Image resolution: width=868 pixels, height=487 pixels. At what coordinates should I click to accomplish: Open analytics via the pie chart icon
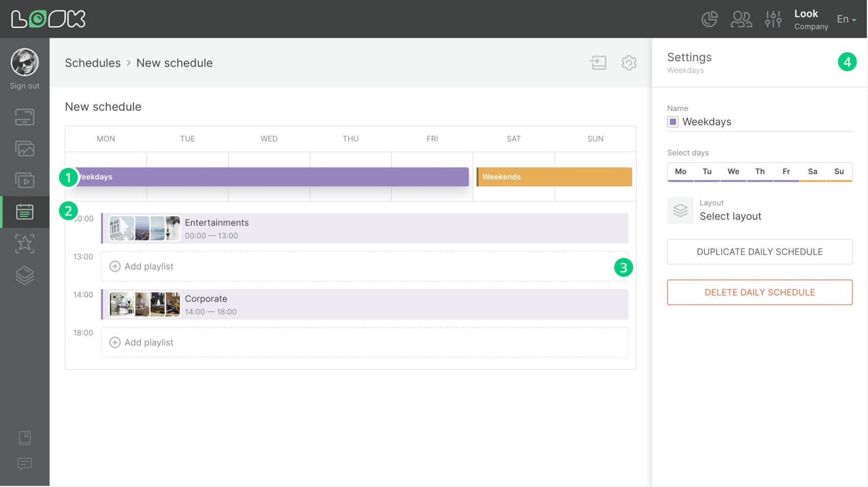point(709,18)
